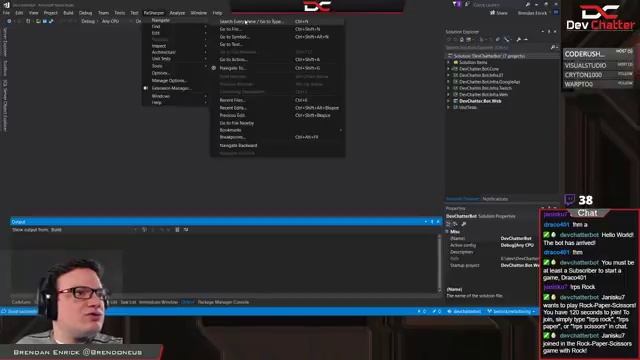The image size is (640, 360).
Task: Choose Go to Symbol entry
Action: (278, 37)
